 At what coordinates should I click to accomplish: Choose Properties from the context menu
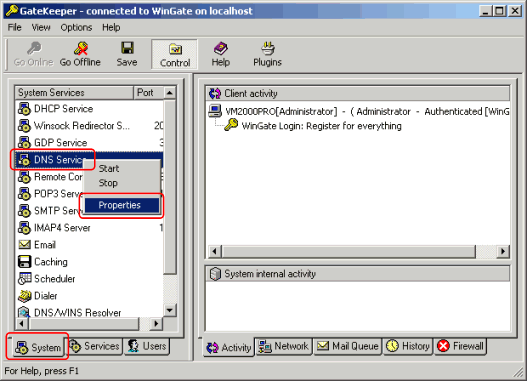point(122,205)
